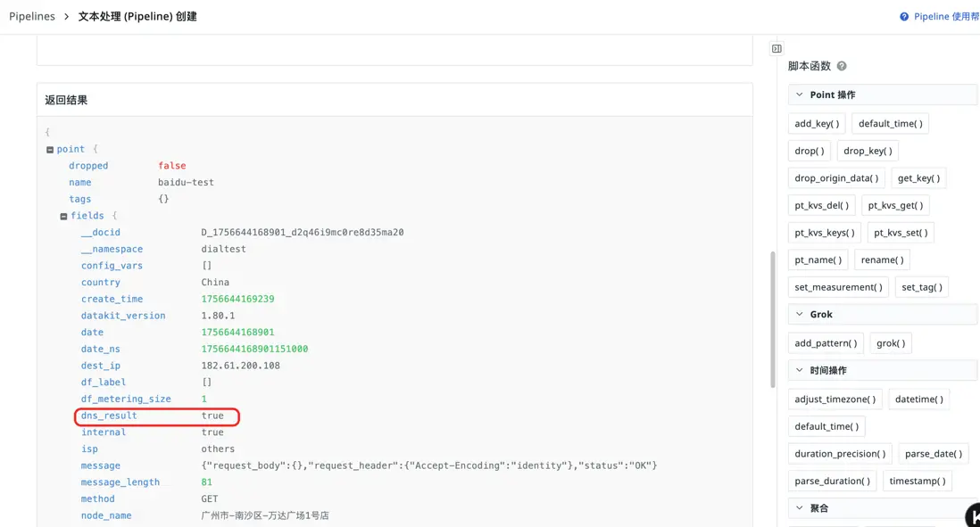Screen dimensions: 980x527
Task: Insert the pt_kvs_set() function
Action: [901, 233]
